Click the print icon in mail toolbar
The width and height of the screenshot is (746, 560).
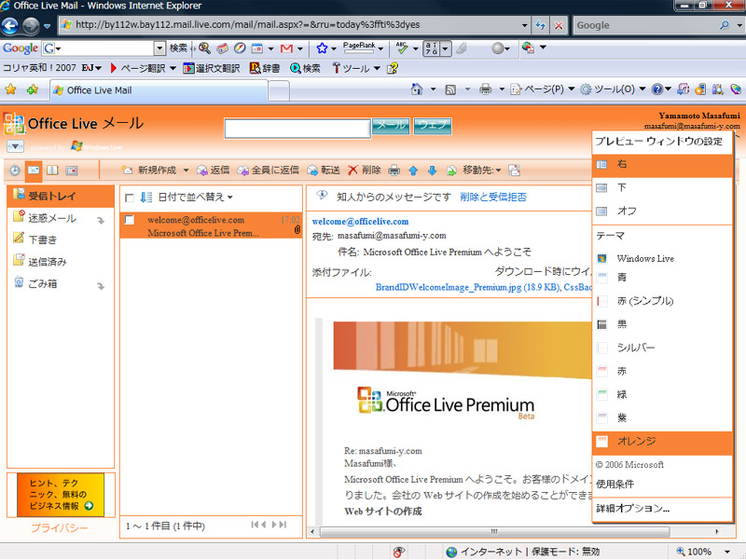[394, 171]
